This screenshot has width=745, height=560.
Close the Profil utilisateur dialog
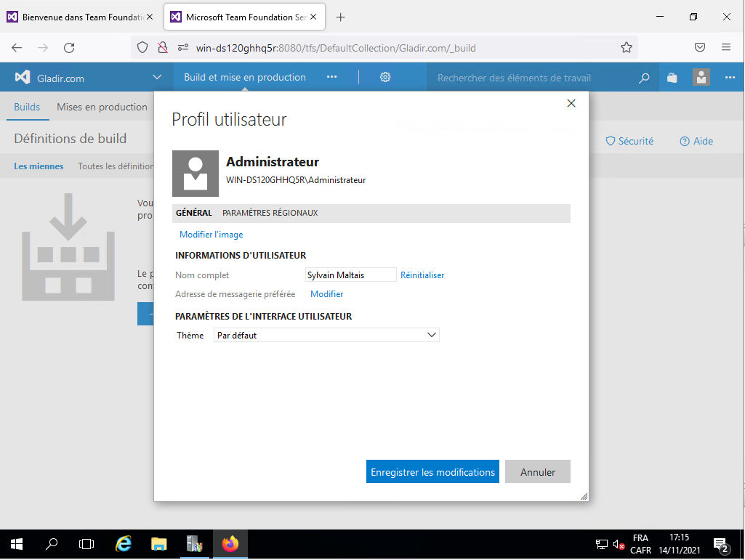(x=571, y=104)
